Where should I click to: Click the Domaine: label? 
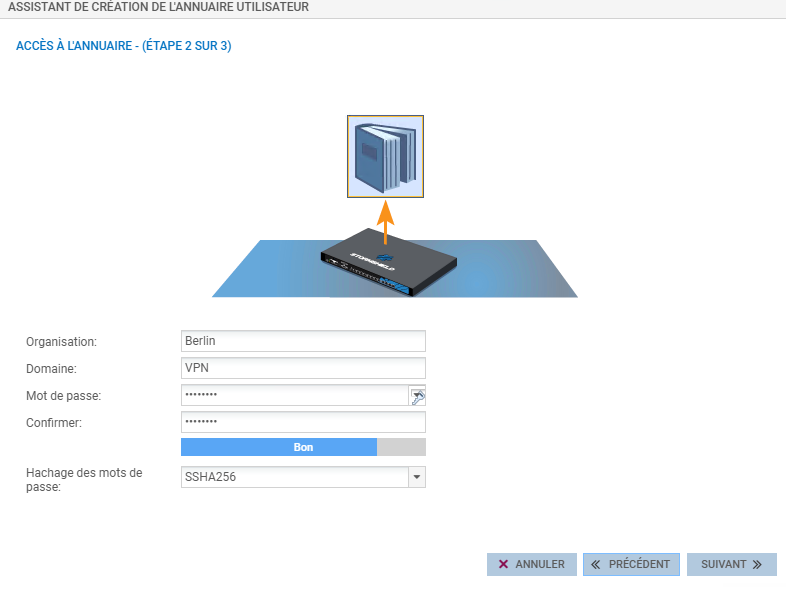(51, 369)
